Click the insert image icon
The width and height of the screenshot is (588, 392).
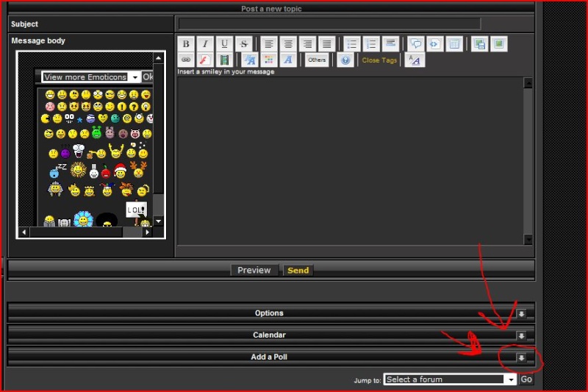click(499, 44)
